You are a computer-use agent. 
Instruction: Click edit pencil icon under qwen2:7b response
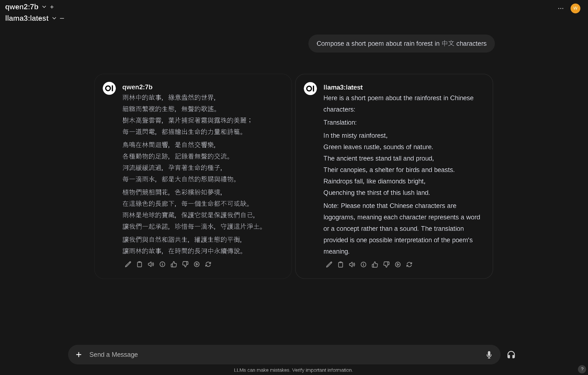coord(128,264)
